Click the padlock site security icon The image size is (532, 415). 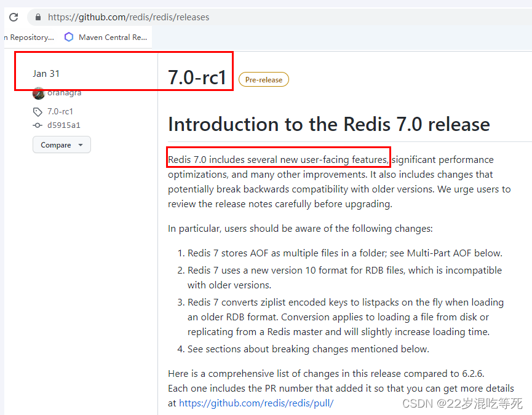[x=38, y=17]
